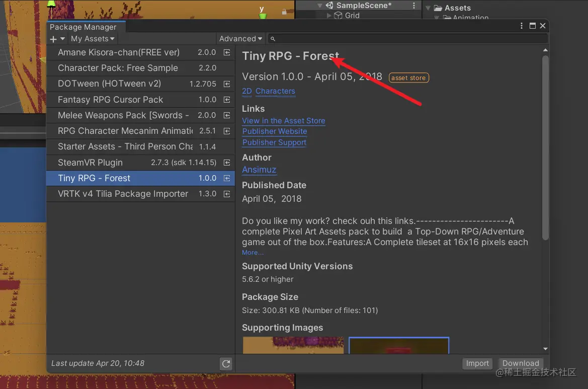The image size is (588, 389).
Task: Click the search magnifier icon in Package Manager
Action: [273, 39]
